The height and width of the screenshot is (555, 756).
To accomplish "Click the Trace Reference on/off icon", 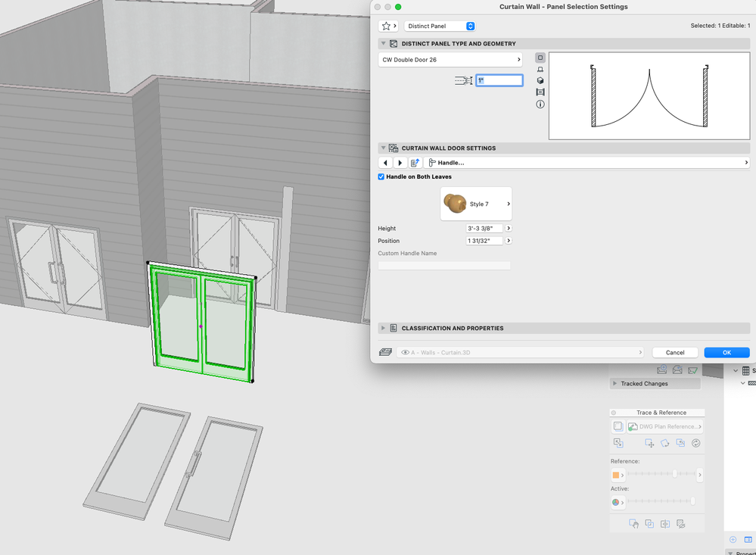I will [618, 427].
